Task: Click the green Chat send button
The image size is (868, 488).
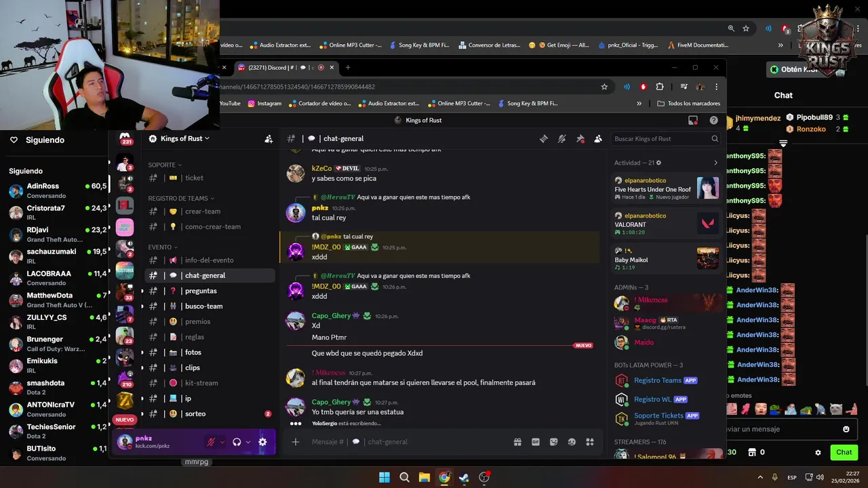Action: [844, 452]
